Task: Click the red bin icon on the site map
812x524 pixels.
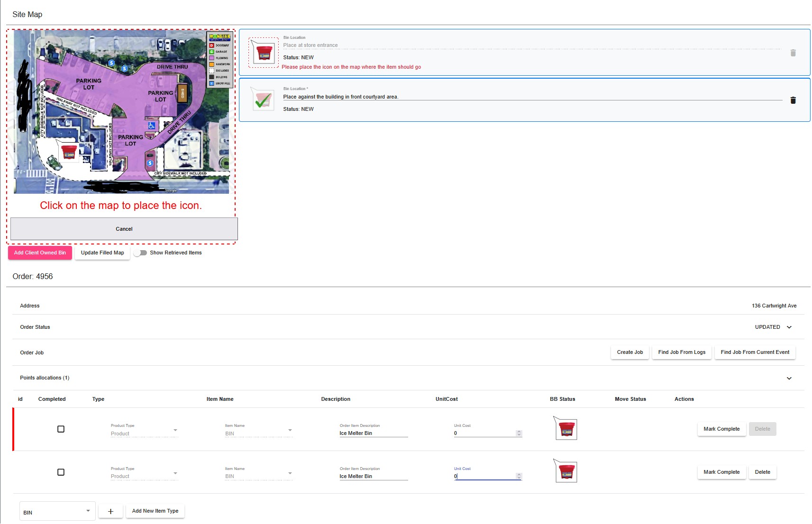Action: click(69, 152)
